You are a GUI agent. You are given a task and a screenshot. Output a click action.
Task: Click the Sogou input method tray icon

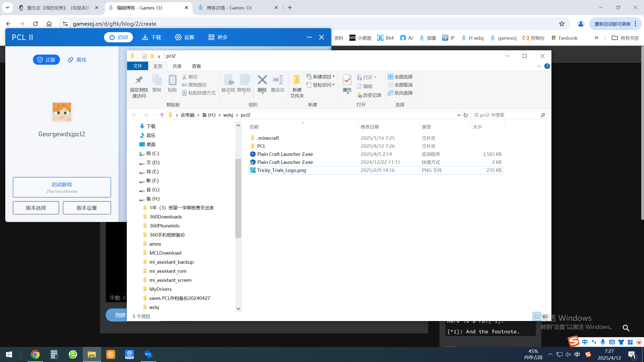pyautogui.click(x=588, y=354)
